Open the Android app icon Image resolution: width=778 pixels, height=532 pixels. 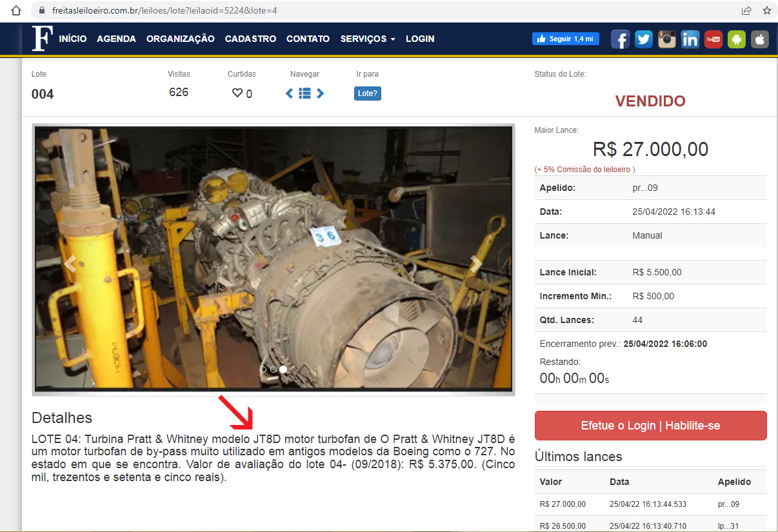click(737, 39)
